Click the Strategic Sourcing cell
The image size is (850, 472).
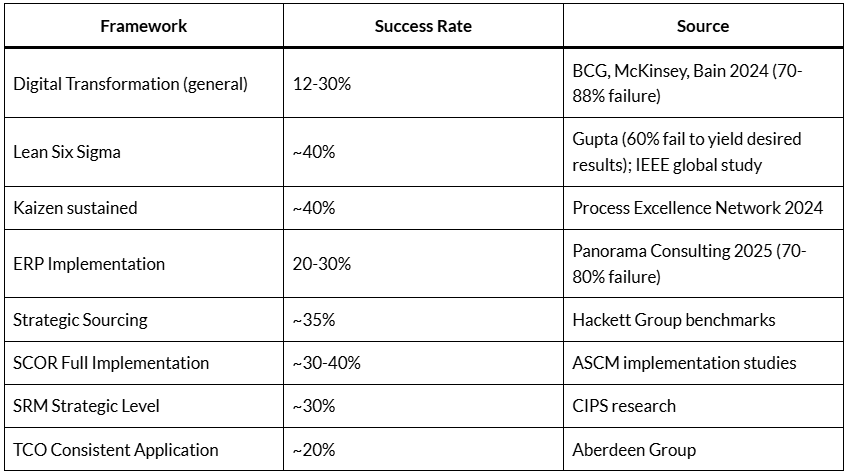click(80, 320)
